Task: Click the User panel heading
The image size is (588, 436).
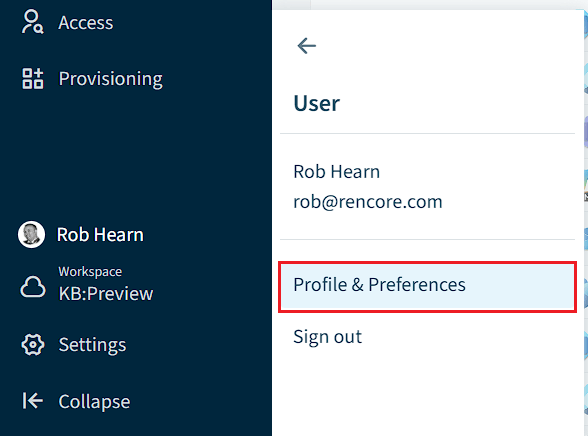Action: [x=316, y=103]
